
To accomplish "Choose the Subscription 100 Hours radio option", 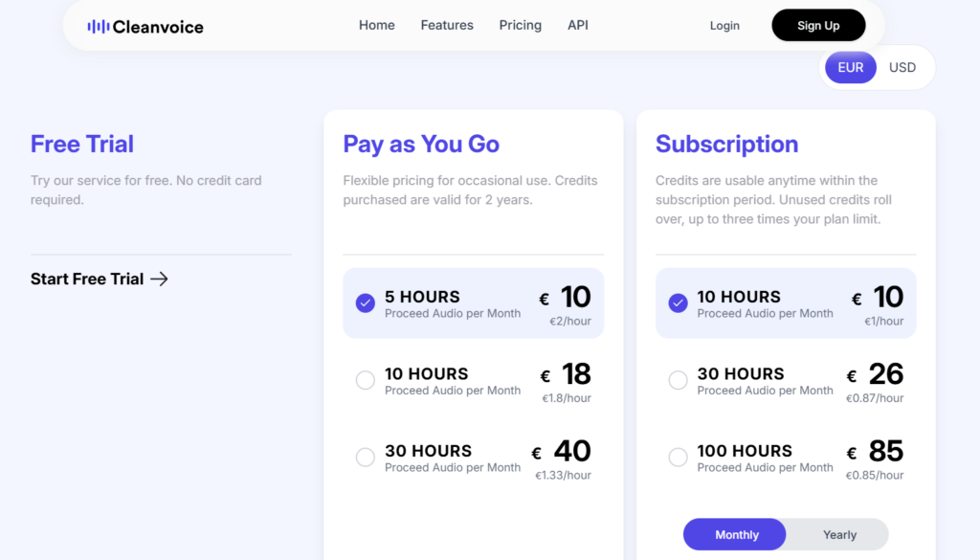I will pyautogui.click(x=678, y=457).
